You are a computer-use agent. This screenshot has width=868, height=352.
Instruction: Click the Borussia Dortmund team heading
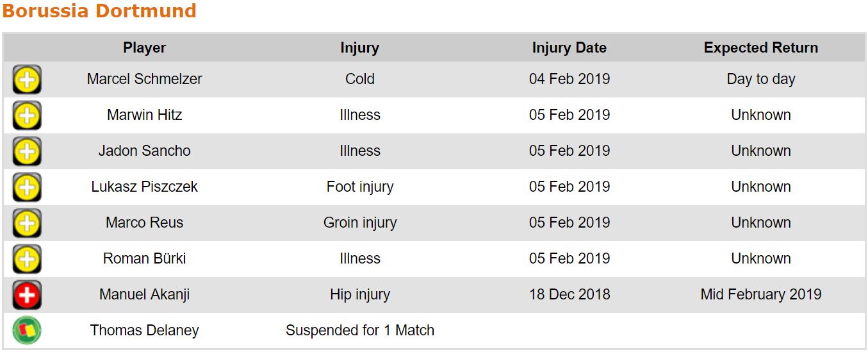pos(99,12)
